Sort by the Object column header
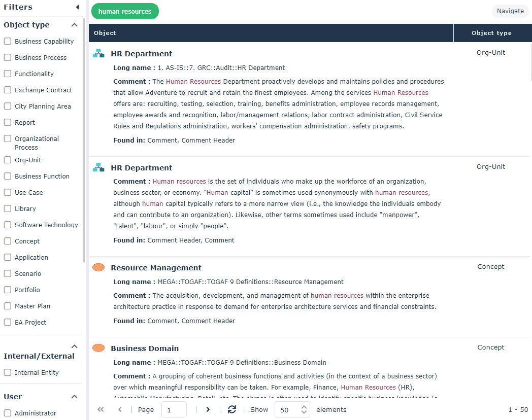This screenshot has height=420, width=532. point(105,33)
